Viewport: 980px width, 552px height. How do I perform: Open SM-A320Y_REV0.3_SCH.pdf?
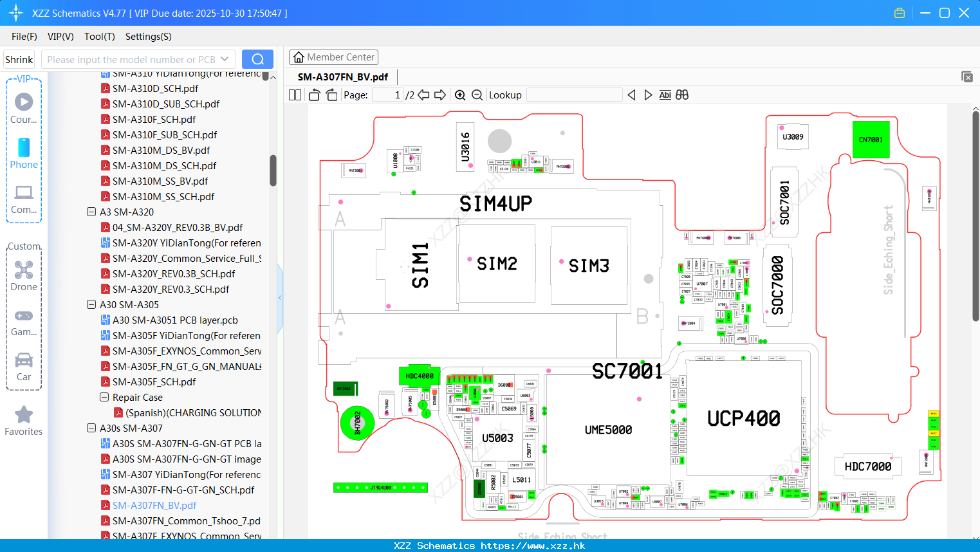point(171,289)
